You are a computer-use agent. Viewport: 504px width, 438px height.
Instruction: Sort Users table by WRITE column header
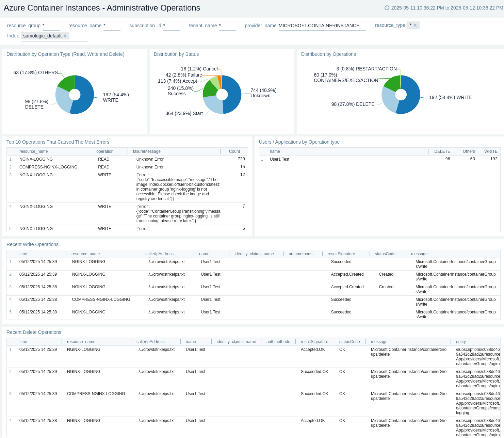click(x=491, y=151)
